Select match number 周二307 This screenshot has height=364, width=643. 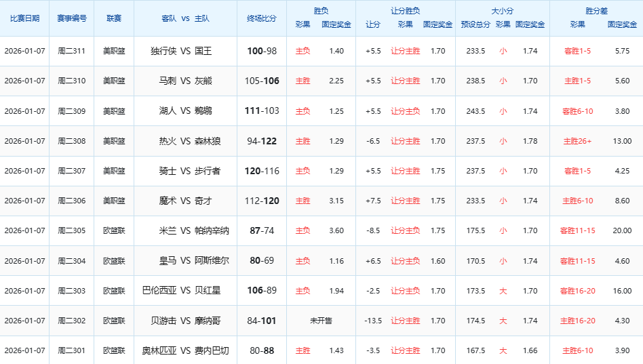(x=71, y=171)
